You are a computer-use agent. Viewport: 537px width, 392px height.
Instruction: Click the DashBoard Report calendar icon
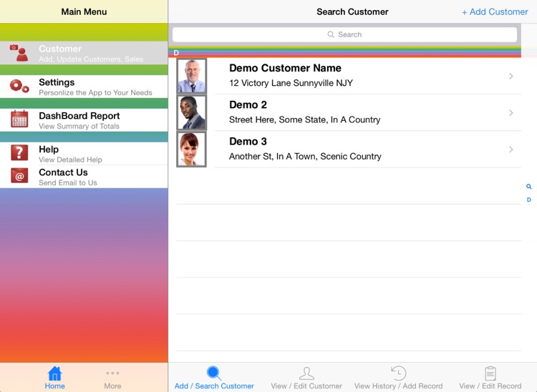[x=19, y=119]
